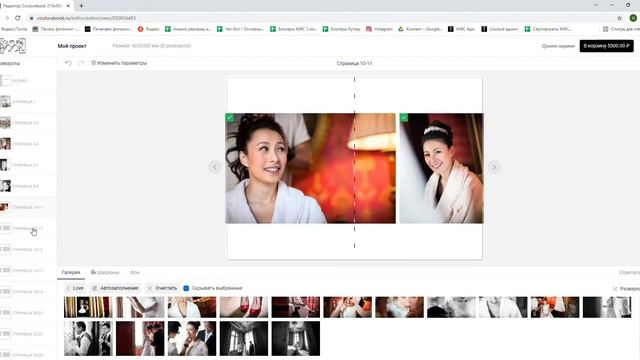Select the right smiling bride photo

click(441, 168)
